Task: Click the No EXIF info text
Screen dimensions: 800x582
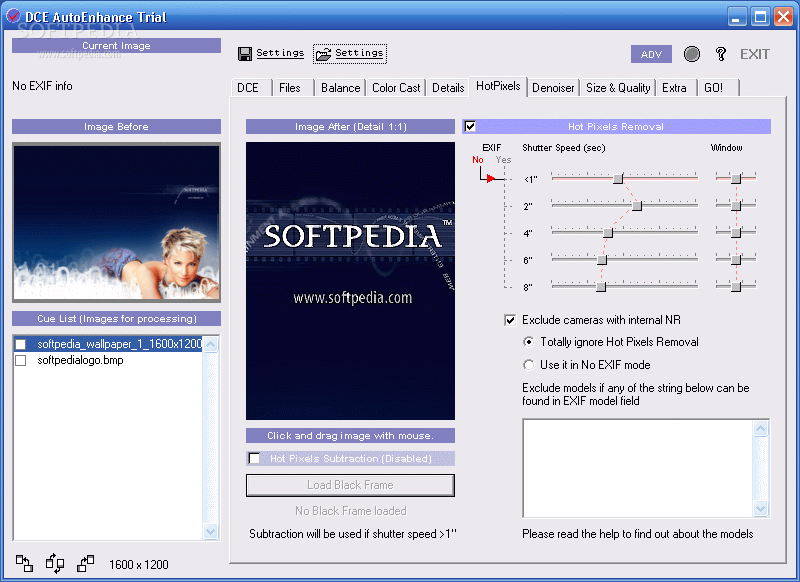Action: (42, 86)
